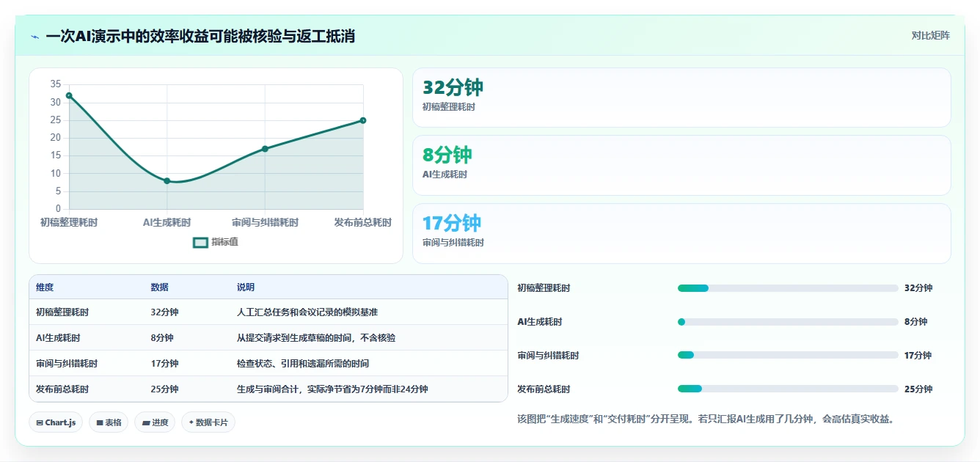
Task: Click the 说明 column header
Action: click(246, 287)
